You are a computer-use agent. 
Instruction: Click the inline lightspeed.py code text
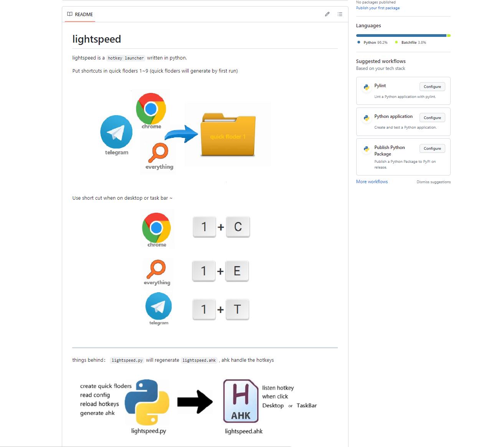(x=127, y=360)
